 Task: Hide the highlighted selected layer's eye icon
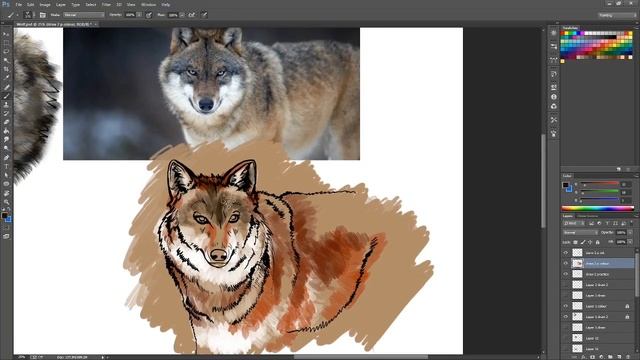coord(566,263)
